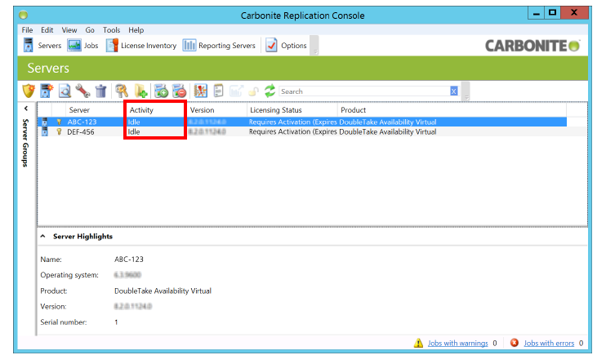Click Requires Activation status for DEF-456
This screenshot has height=364, width=606.
(x=292, y=131)
